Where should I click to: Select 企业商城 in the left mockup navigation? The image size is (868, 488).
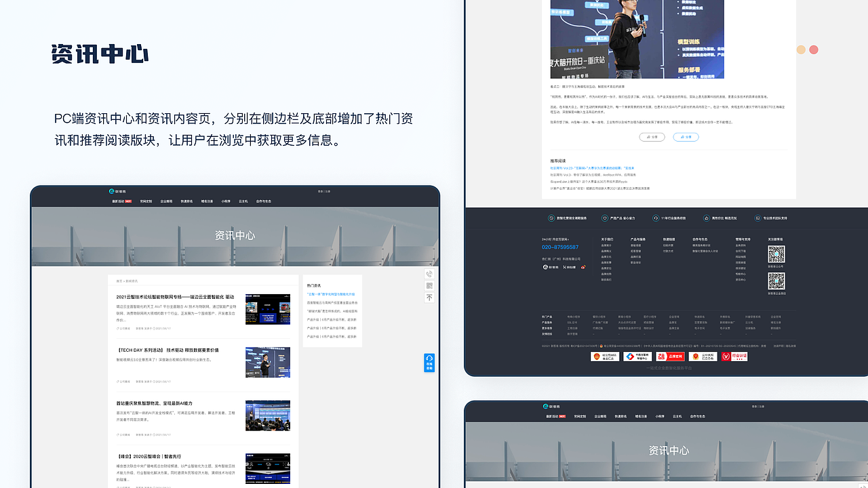166,201
